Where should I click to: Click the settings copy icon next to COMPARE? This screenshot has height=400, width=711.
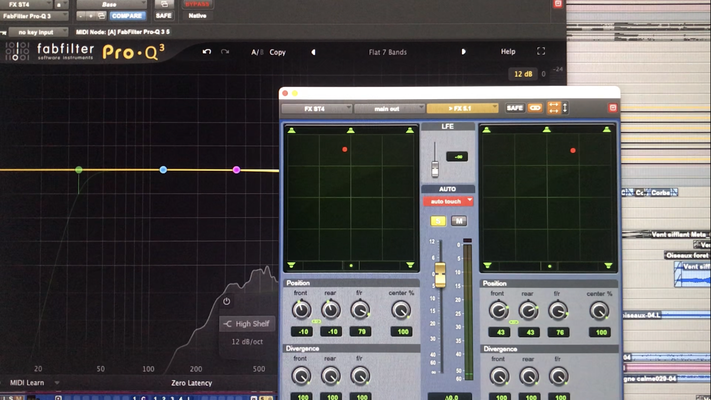(x=102, y=16)
